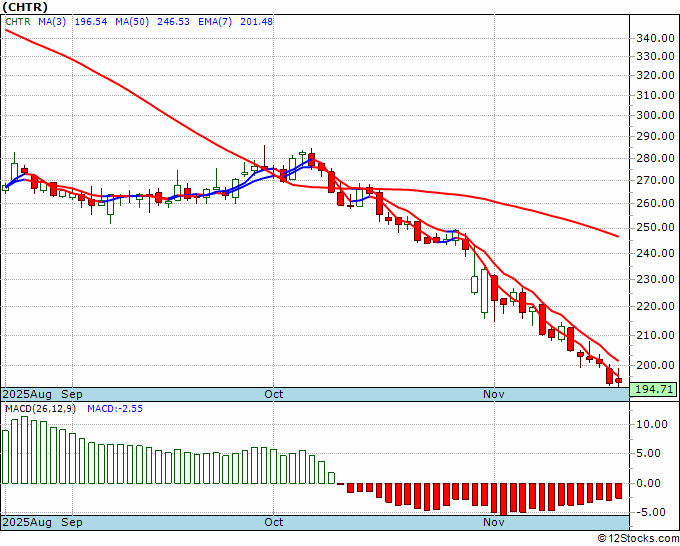This screenshot has height=546, width=680.
Task: Click Nov on the MACD date axis
Action: [x=494, y=522]
